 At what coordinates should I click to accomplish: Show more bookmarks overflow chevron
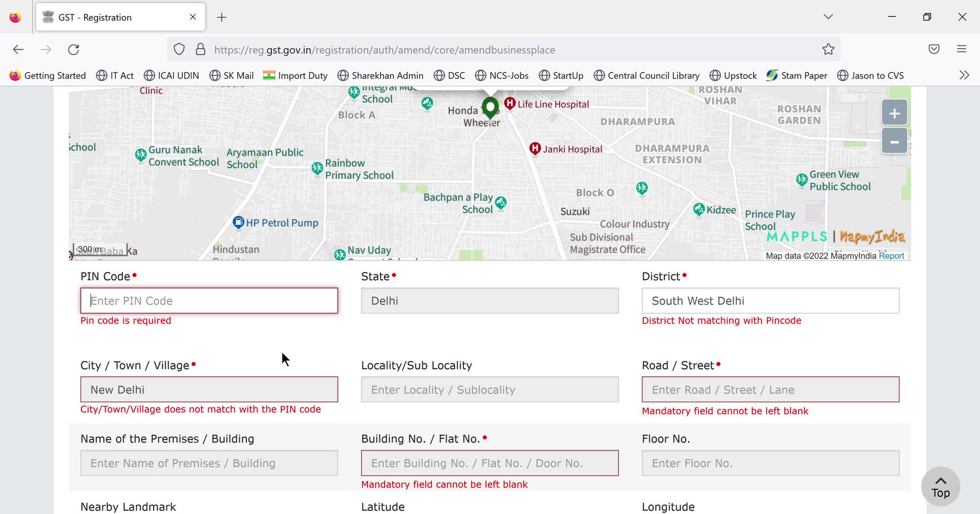coord(964,75)
